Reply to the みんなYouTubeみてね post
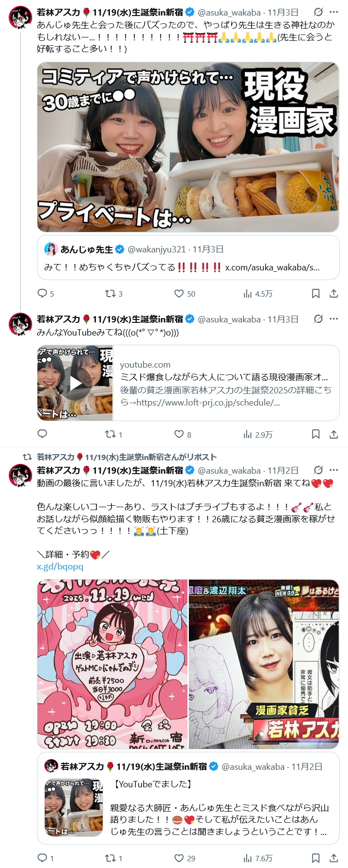This screenshot has height=868, width=348. (x=42, y=434)
